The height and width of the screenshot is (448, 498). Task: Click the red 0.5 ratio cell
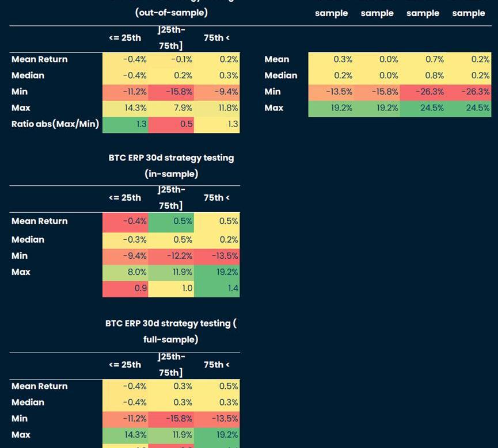[x=171, y=124]
